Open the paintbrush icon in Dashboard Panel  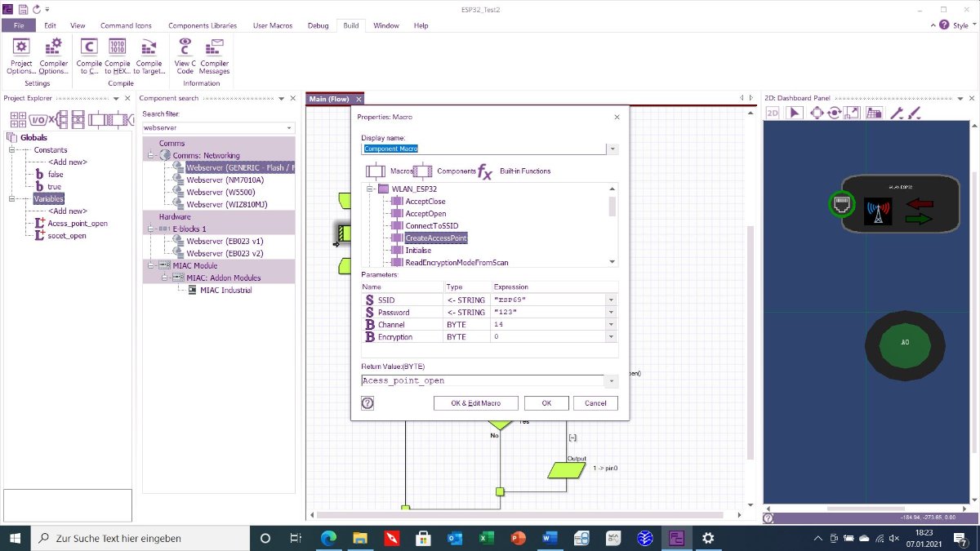914,113
